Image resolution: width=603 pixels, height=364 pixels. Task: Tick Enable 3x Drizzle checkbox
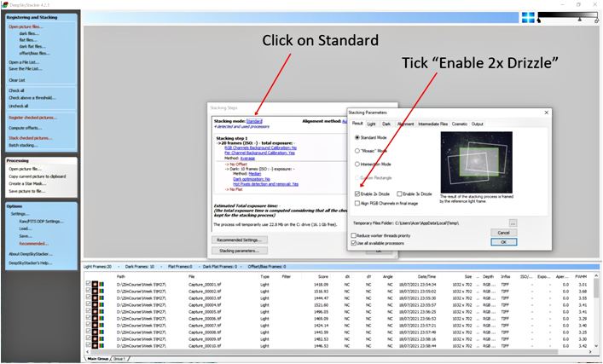399,194
